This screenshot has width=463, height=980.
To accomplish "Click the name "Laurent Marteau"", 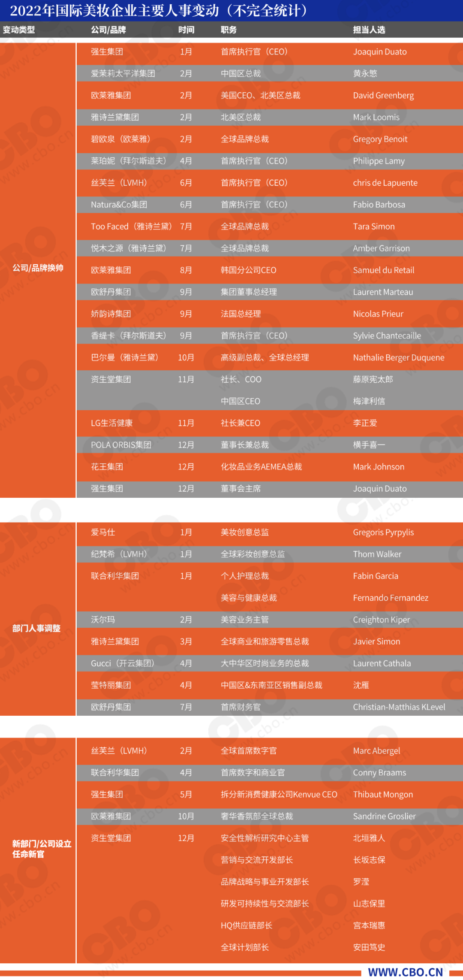I will pos(383,292).
